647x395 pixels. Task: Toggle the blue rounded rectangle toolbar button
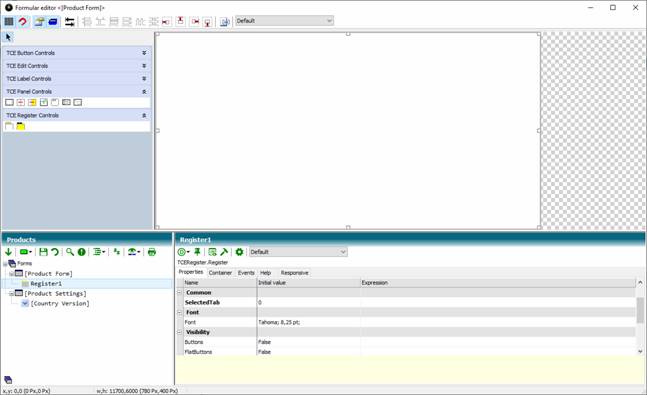coord(53,21)
